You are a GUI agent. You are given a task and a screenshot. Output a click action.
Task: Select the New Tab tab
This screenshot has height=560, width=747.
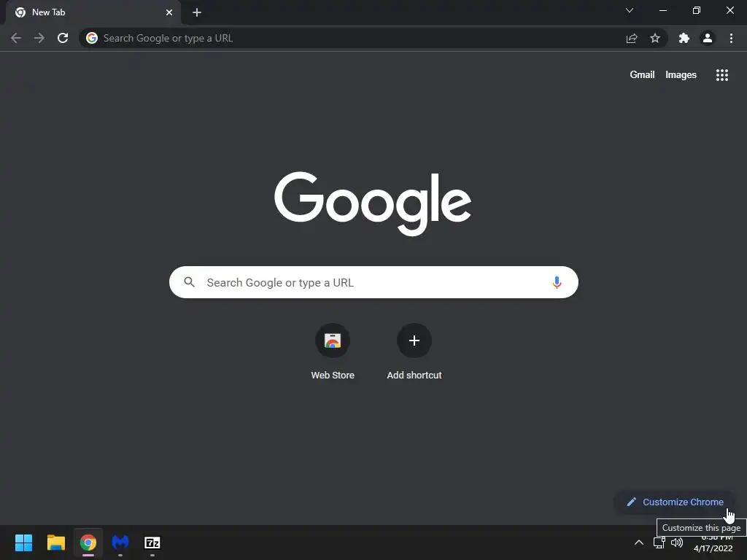(93, 12)
